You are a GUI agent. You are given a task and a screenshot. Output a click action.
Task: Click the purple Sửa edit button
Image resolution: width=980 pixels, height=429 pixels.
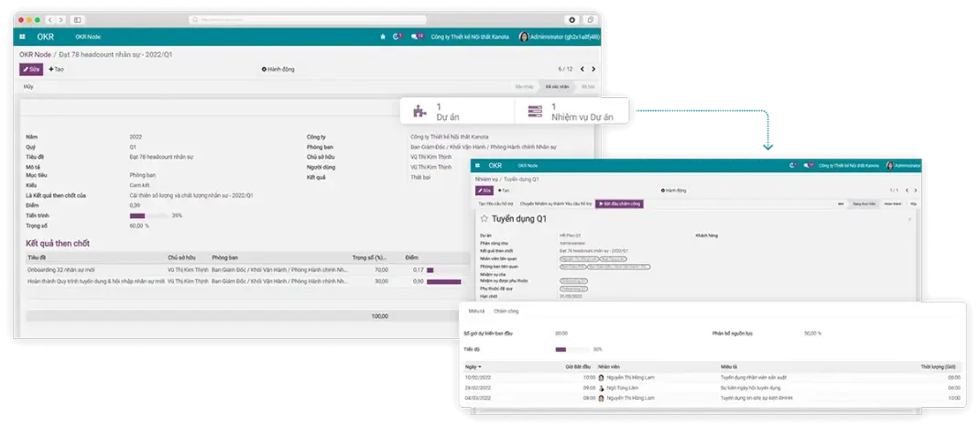tap(30, 69)
